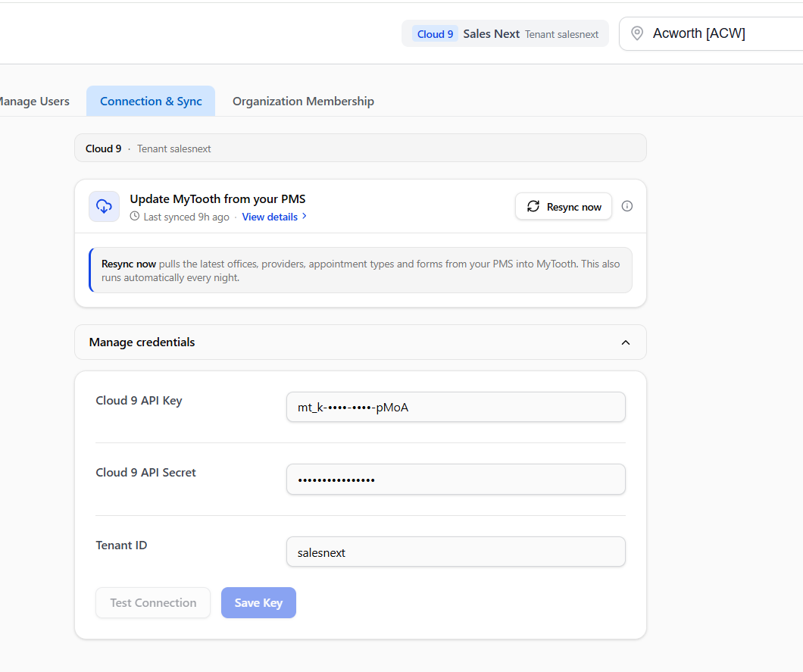Click the 'Cloud 9 API Key' label

(x=139, y=401)
